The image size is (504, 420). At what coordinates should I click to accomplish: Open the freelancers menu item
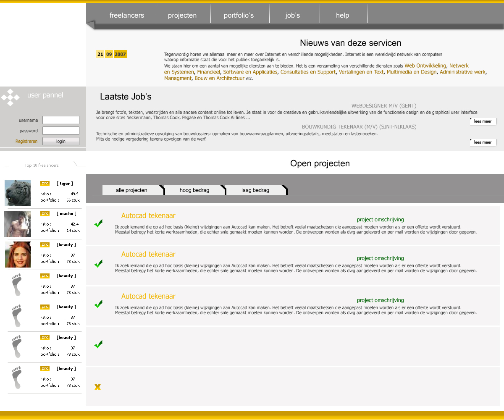(x=127, y=15)
